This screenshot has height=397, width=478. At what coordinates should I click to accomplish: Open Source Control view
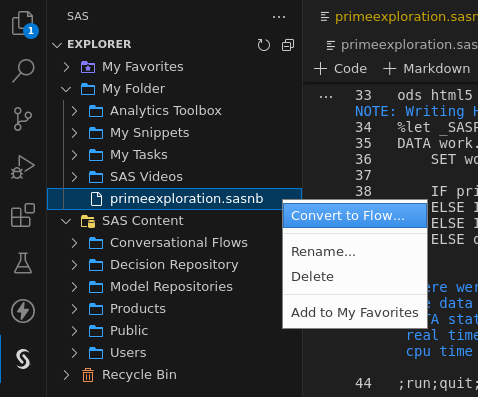(x=23, y=119)
